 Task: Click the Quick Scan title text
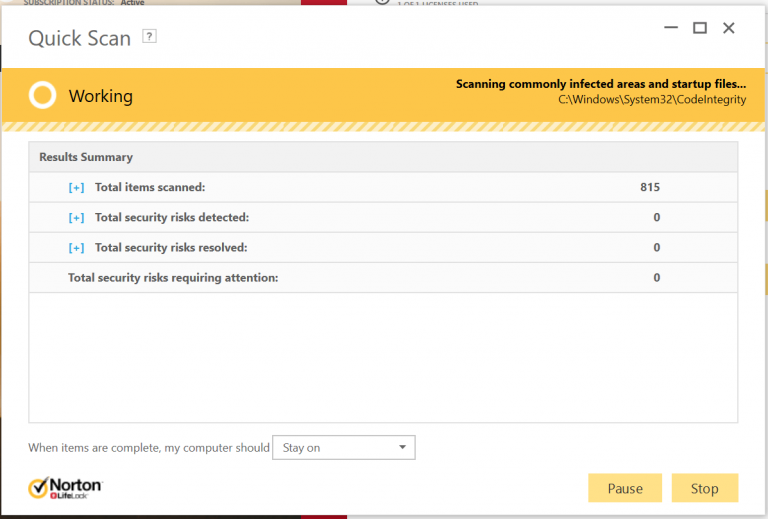pyautogui.click(x=79, y=38)
